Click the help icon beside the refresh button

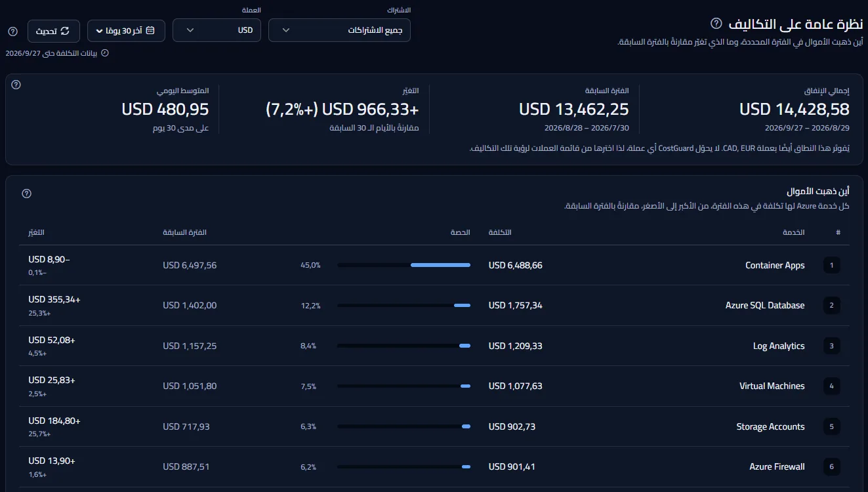click(x=12, y=31)
